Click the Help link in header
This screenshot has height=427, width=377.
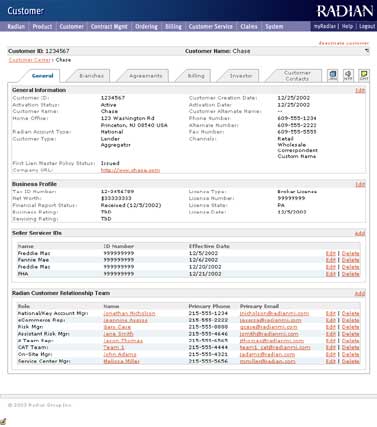(x=347, y=26)
